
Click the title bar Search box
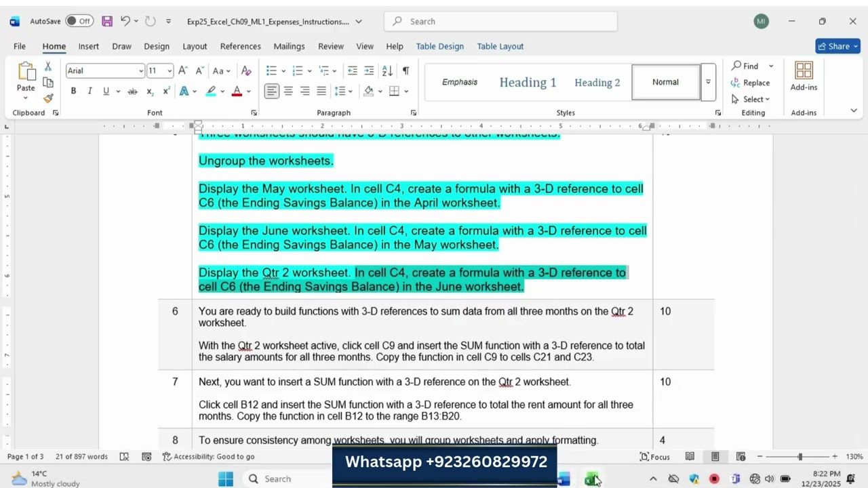pos(500,21)
